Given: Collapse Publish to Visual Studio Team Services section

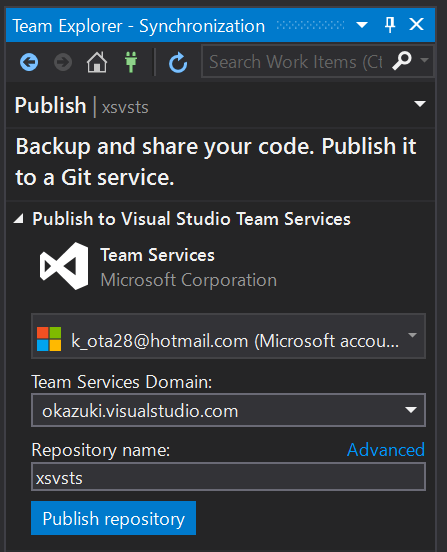Looking at the screenshot, I should (x=19, y=219).
